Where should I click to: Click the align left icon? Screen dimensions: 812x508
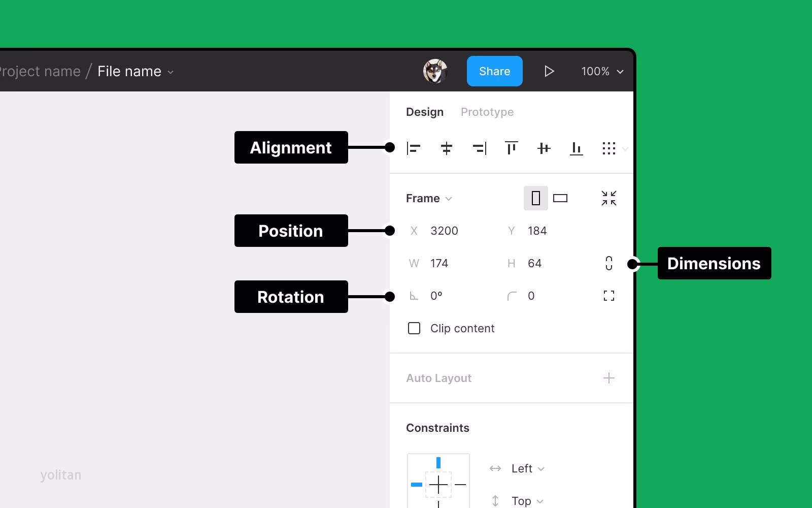[414, 148]
